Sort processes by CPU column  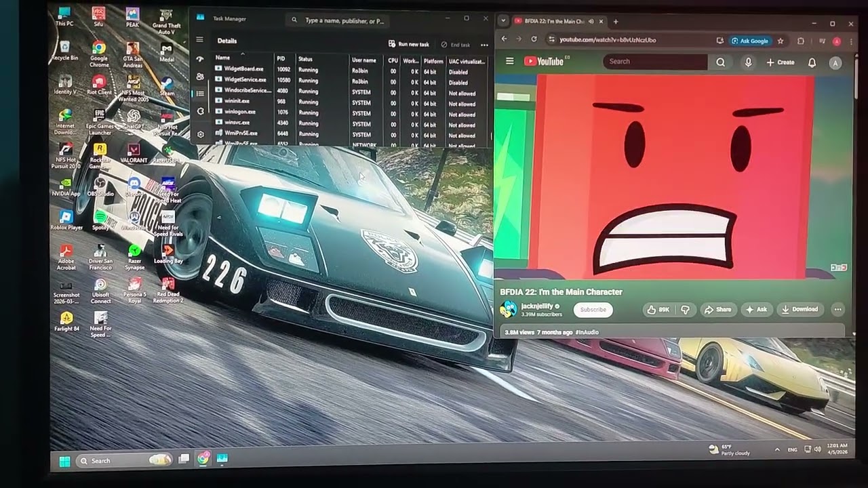393,60
